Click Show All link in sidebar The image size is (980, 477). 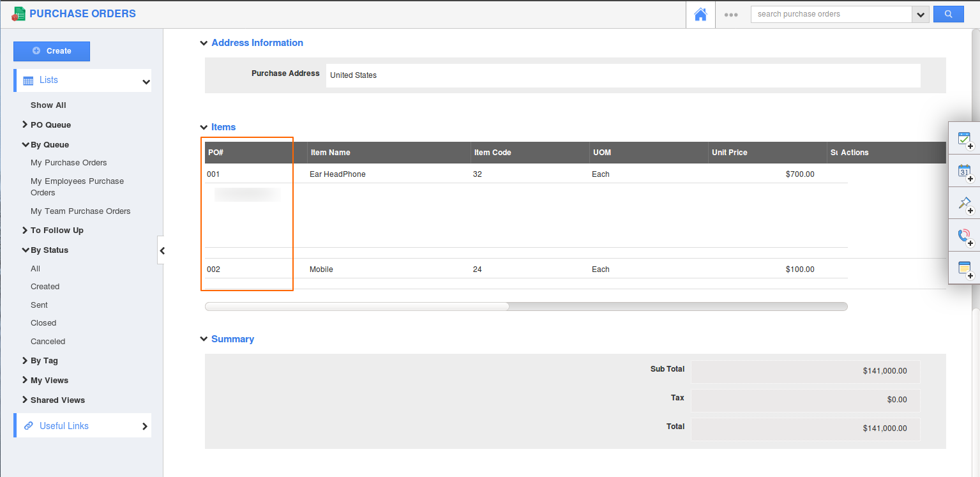tap(49, 105)
